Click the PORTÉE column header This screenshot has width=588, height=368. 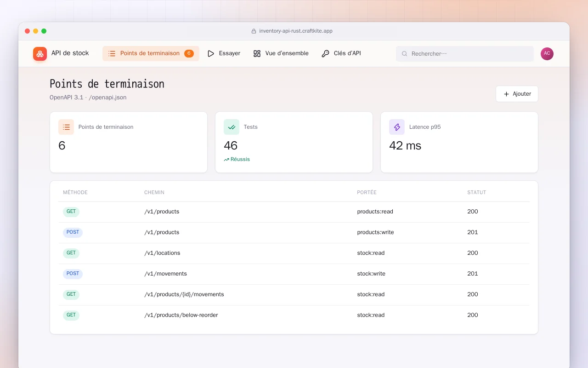tap(367, 193)
